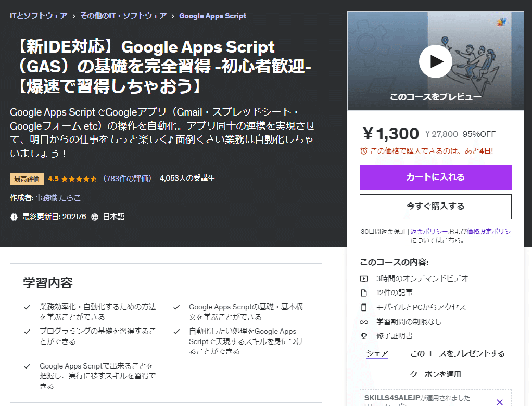Click クーポンを適用 button

435,374
